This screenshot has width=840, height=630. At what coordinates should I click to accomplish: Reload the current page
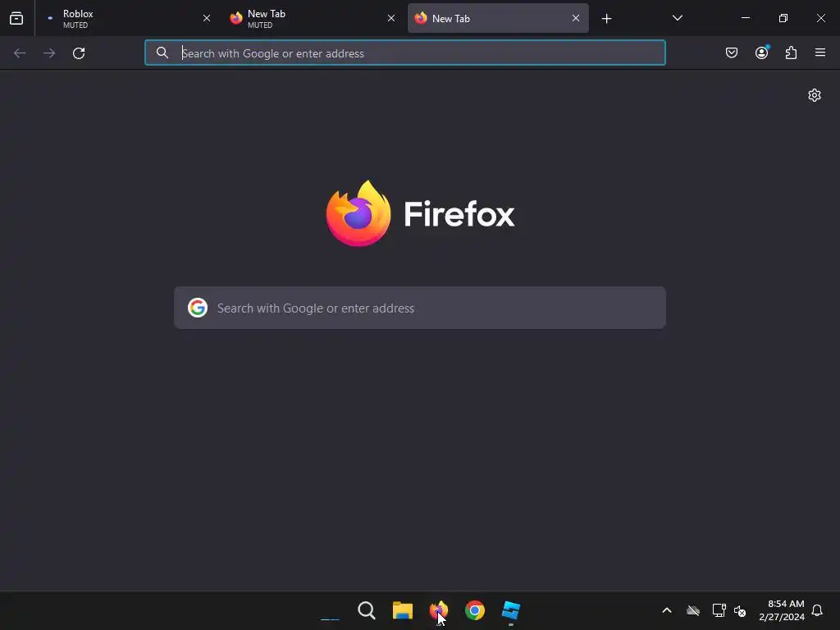(79, 53)
